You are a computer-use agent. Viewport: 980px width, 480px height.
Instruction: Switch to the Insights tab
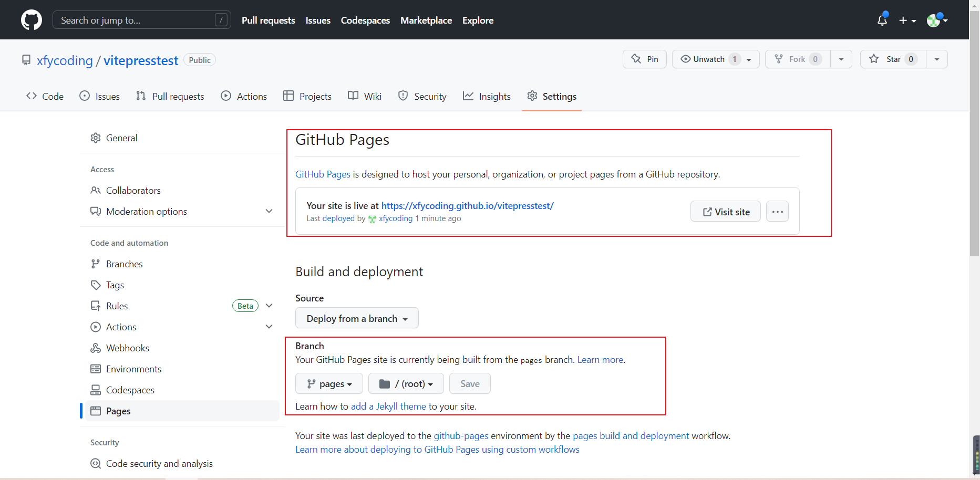487,96
